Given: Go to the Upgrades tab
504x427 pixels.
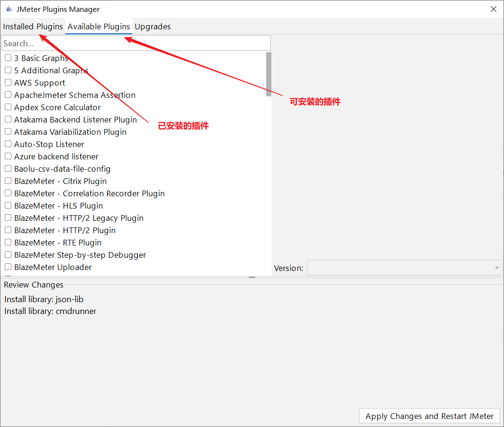Looking at the screenshot, I should pos(153,26).
